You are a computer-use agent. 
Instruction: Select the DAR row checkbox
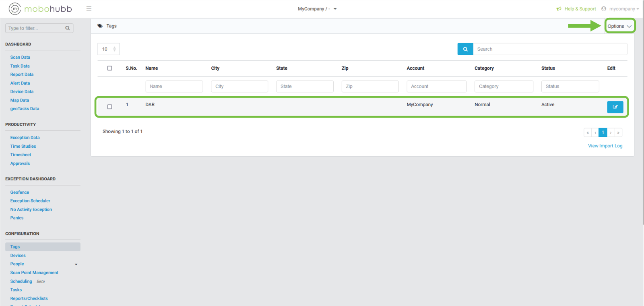[x=109, y=107]
